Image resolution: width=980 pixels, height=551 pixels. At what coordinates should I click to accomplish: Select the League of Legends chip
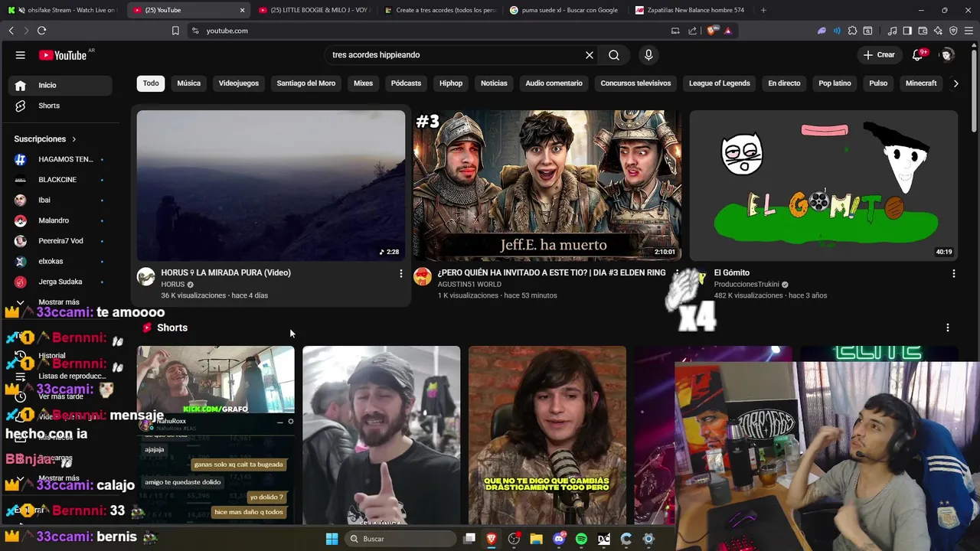(x=720, y=83)
